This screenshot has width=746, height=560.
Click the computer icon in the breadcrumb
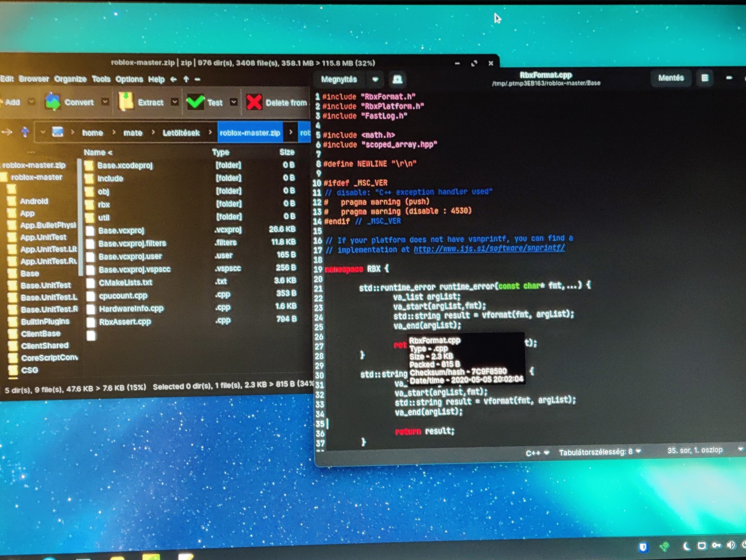(57, 132)
